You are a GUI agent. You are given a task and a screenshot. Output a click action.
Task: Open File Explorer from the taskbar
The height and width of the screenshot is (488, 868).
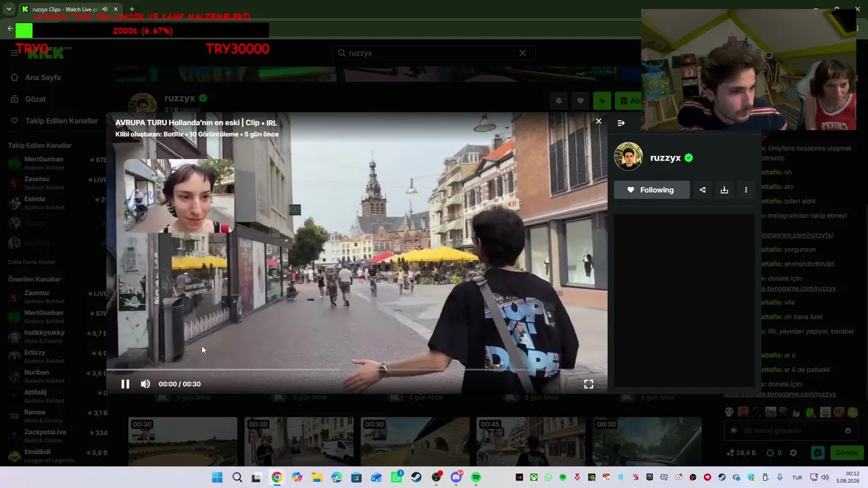pos(317,477)
